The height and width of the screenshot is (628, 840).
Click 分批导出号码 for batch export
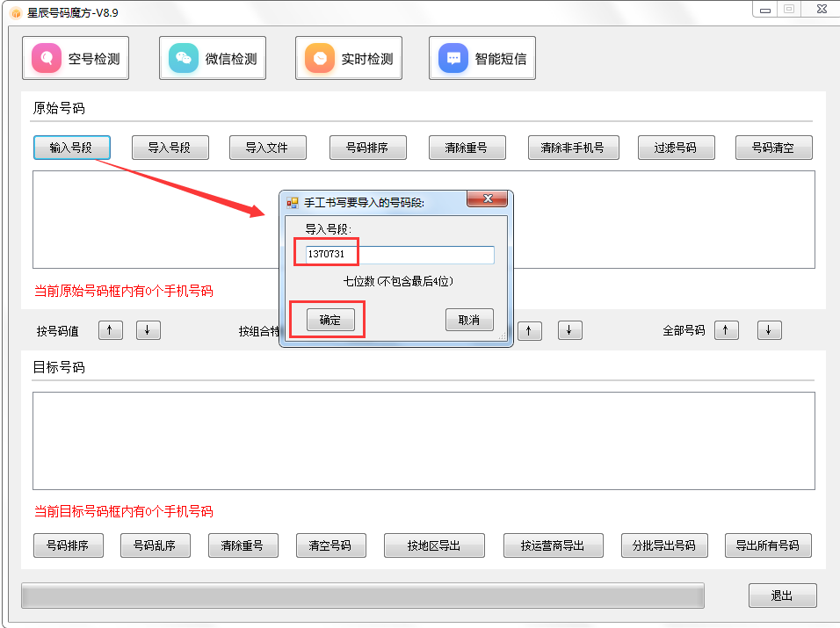[664, 545]
